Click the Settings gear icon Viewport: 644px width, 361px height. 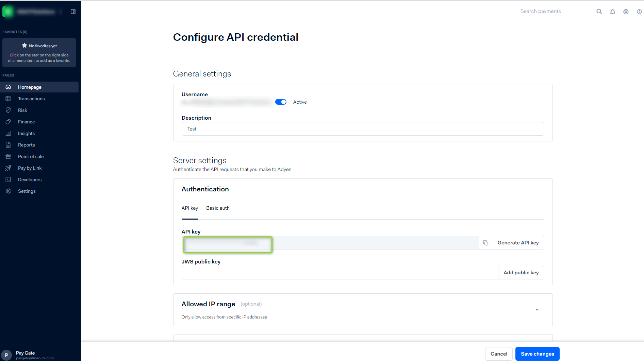[x=8, y=191]
